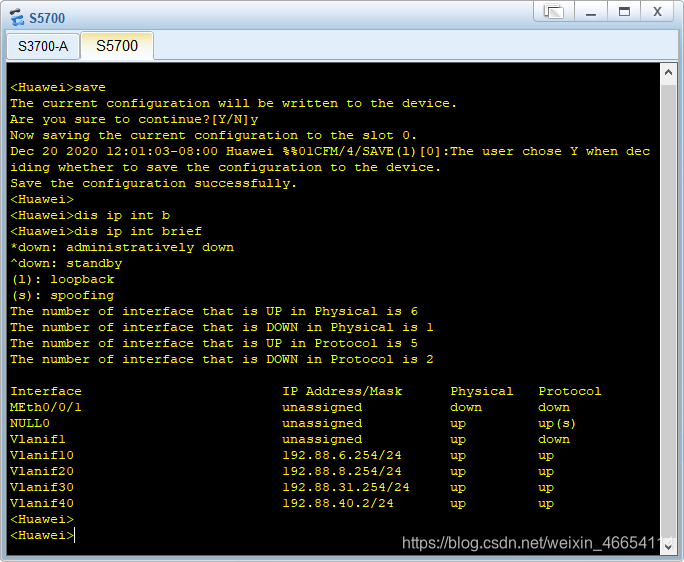Click the '^down: standby' line

coord(66,264)
